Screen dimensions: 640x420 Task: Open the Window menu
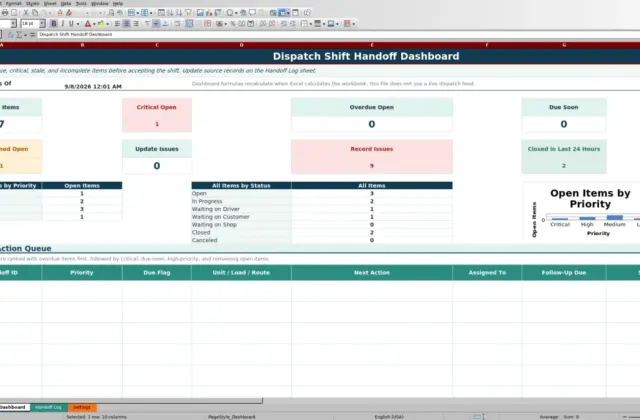click(100, 3)
